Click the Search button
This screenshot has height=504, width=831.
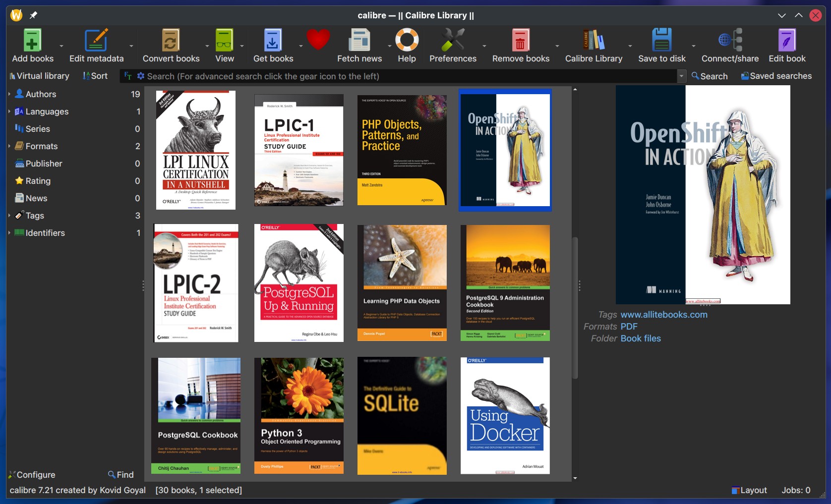pyautogui.click(x=710, y=76)
